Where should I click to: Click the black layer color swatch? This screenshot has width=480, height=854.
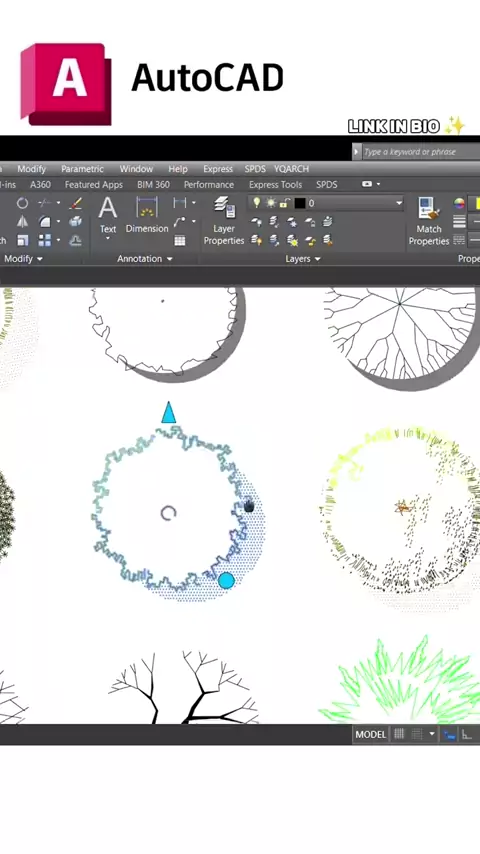pyautogui.click(x=300, y=203)
